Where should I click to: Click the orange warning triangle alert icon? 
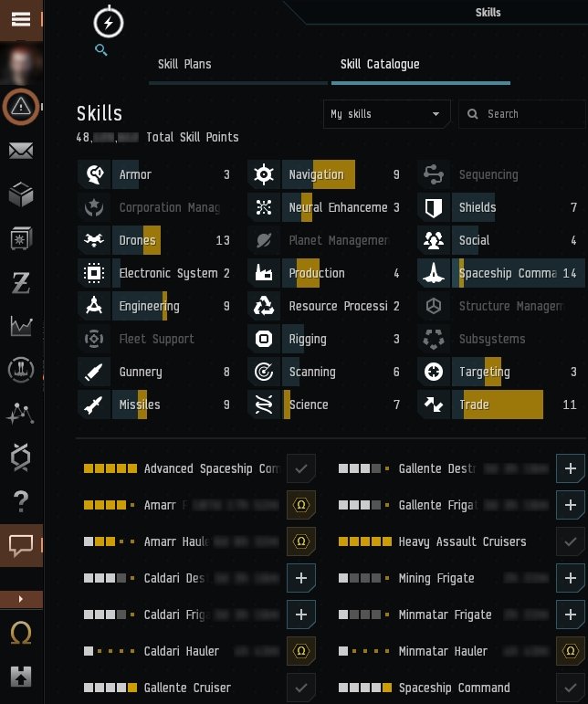pyautogui.click(x=21, y=107)
